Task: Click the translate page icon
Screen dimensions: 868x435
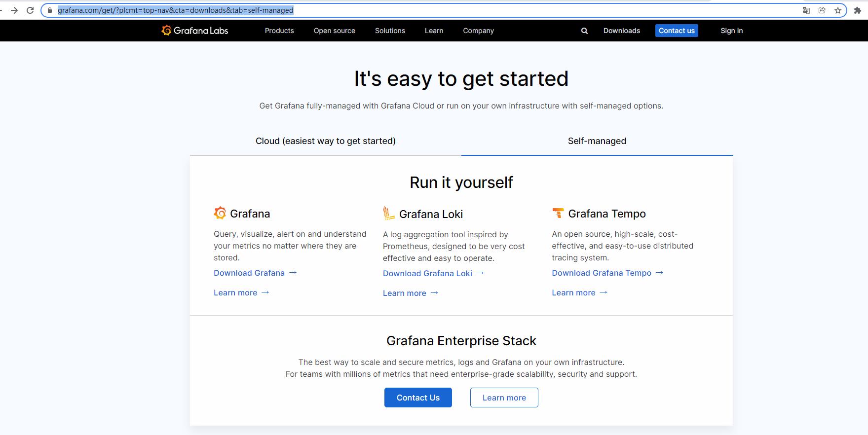Action: point(806,10)
